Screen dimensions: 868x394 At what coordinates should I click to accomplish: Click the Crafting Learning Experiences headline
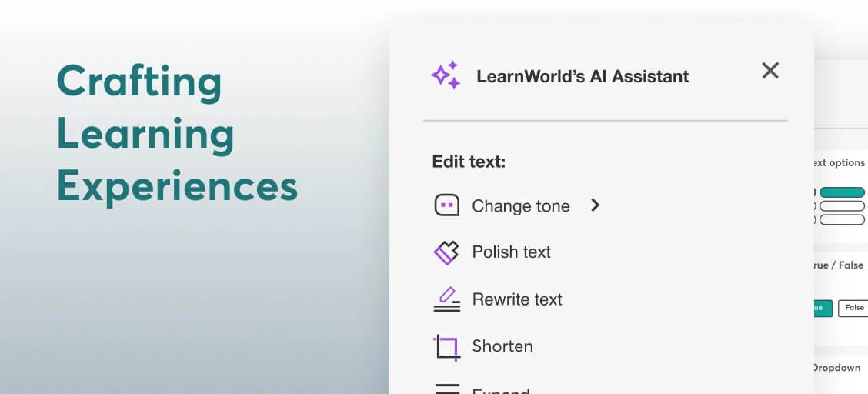(177, 133)
